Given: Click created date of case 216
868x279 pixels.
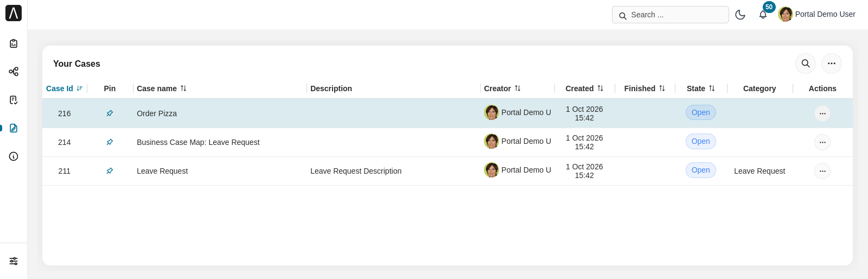Looking at the screenshot, I should click(584, 113).
